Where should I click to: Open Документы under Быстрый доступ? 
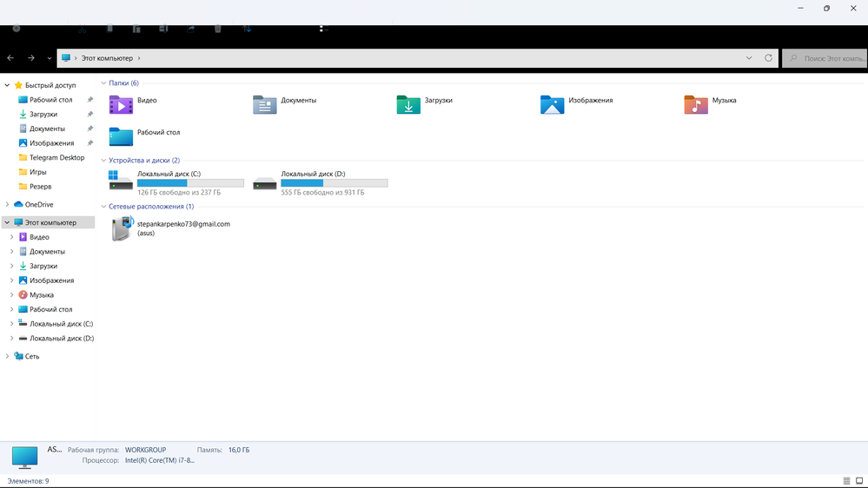(x=47, y=129)
